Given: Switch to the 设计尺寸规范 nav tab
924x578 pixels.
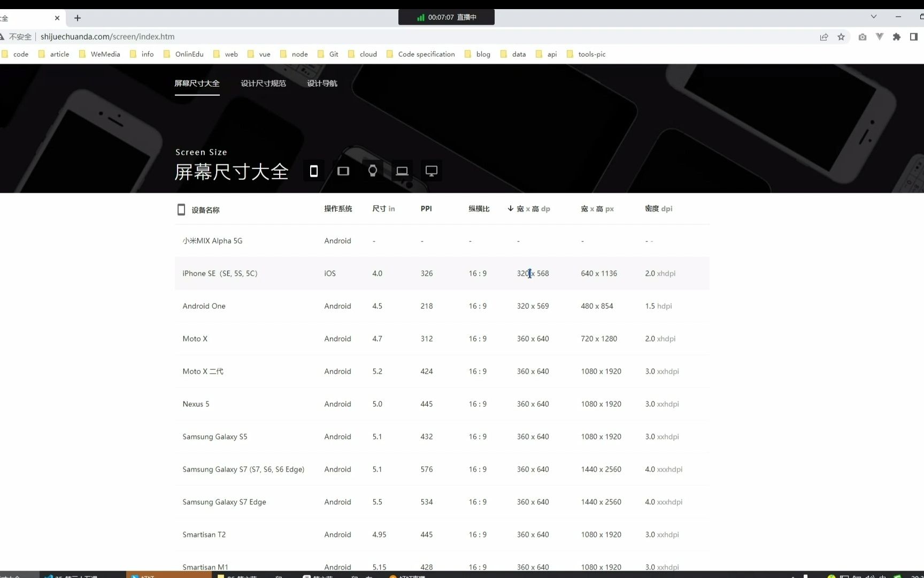Looking at the screenshot, I should pos(263,83).
